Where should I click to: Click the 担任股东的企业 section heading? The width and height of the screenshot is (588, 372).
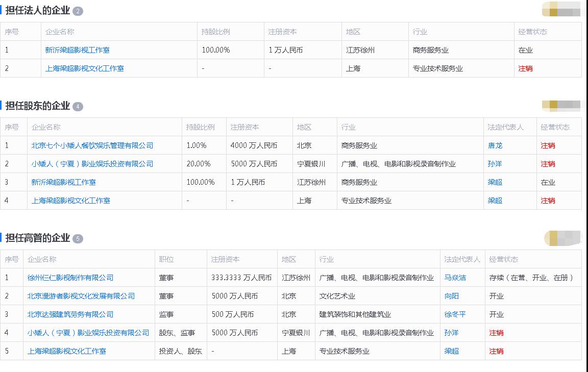pos(37,106)
